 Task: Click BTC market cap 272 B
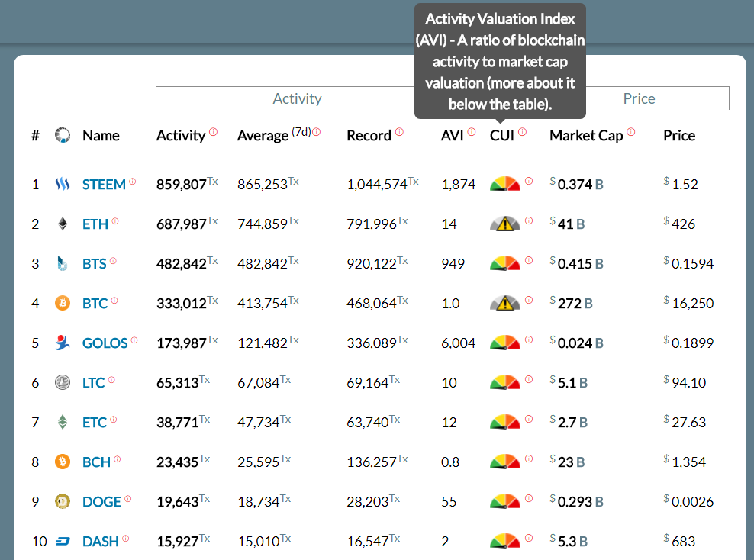coord(572,304)
